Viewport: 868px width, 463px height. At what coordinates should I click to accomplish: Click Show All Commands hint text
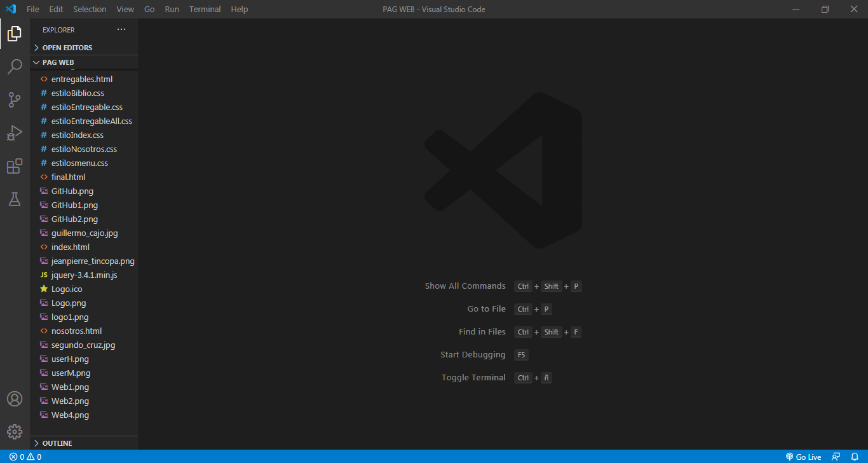465,286
